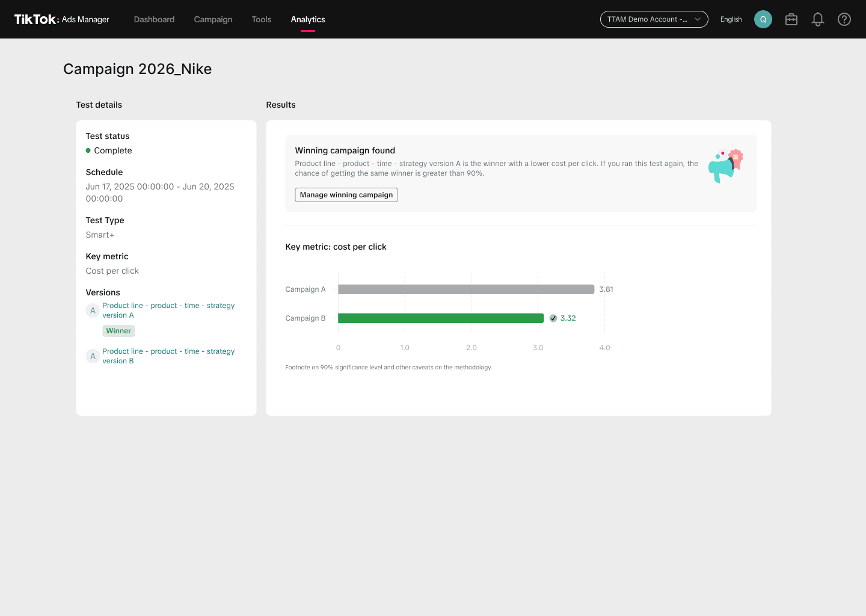Image resolution: width=866 pixels, height=616 pixels.
Task: Click the Campaign B chart label
Action: point(306,318)
